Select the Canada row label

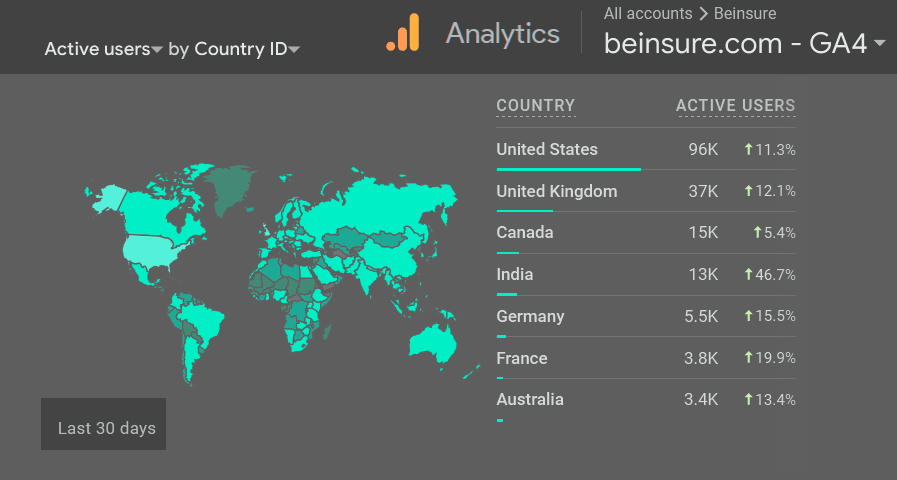pyautogui.click(x=525, y=233)
